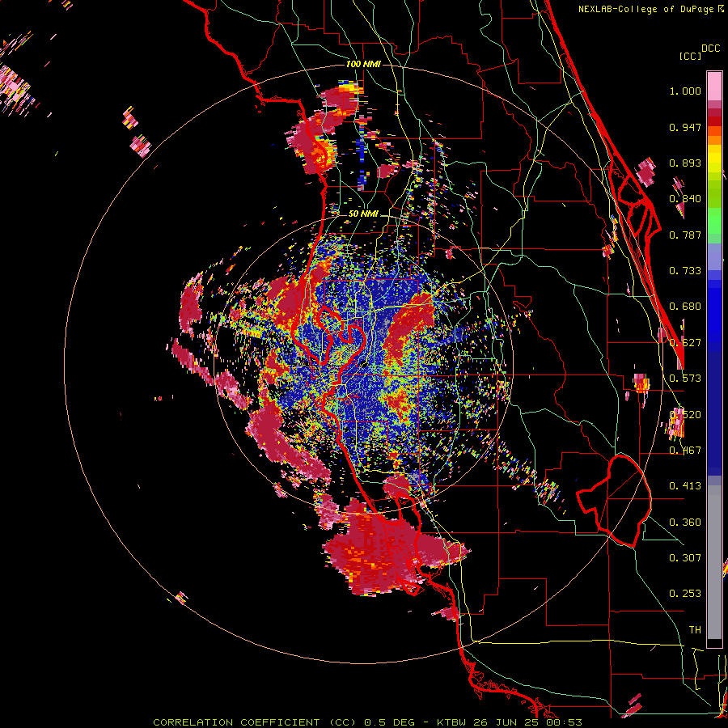
Task: Pick the bright green segment of color bar
Action: (714, 221)
